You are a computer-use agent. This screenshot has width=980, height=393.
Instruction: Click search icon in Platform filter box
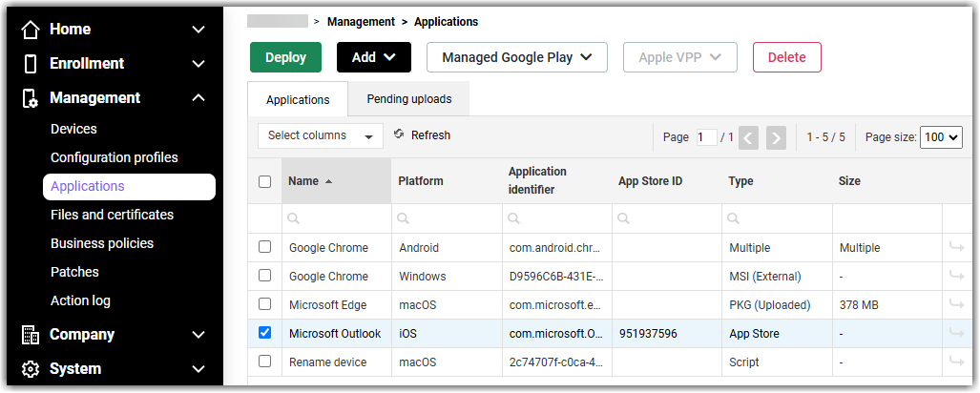point(403,218)
